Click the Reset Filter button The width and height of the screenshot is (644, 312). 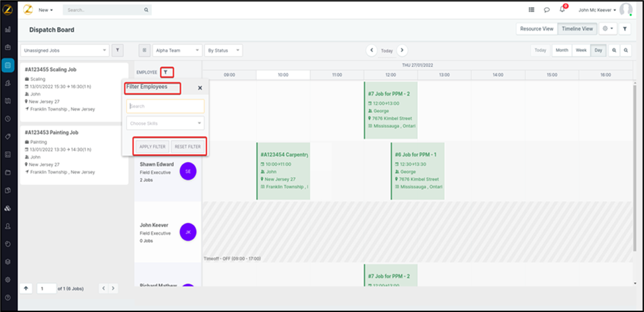pyautogui.click(x=187, y=147)
